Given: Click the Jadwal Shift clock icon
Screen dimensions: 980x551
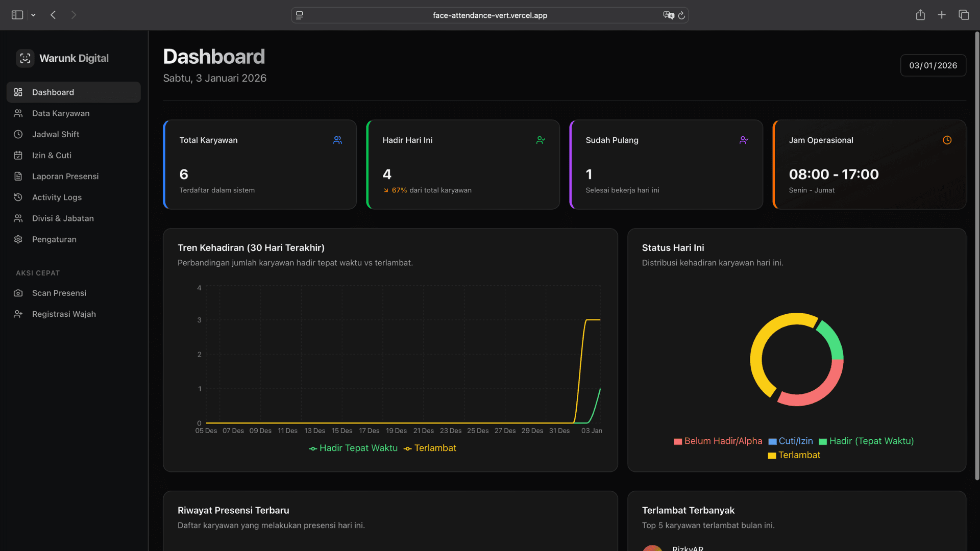Looking at the screenshot, I should click(18, 134).
